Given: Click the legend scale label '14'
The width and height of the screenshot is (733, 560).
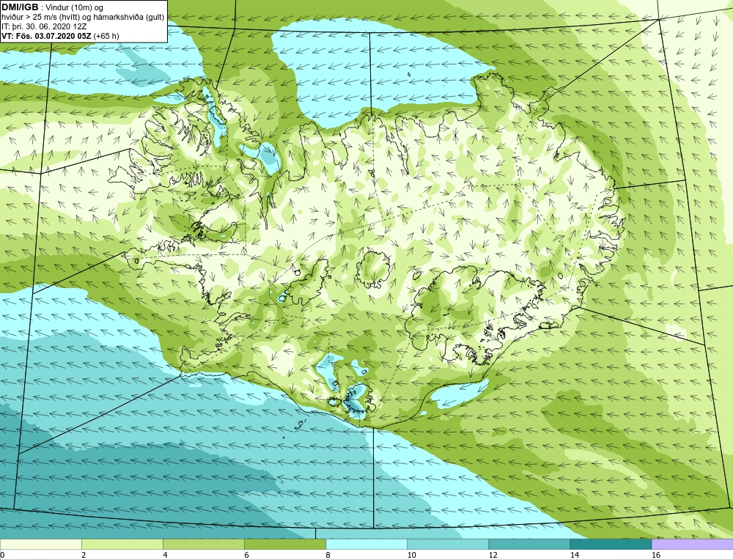Looking at the screenshot, I should [x=574, y=556].
